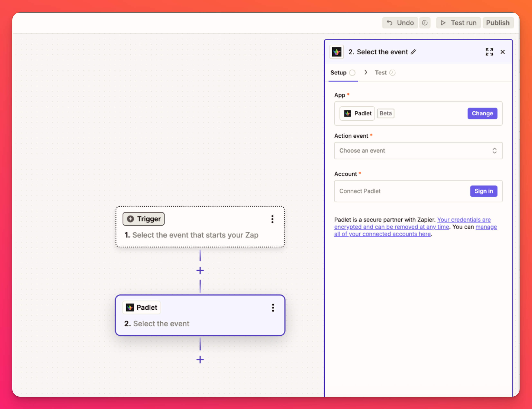Publish the Zap

click(498, 23)
